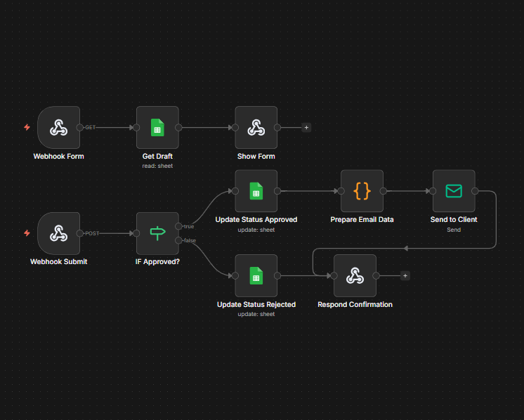Open the Webhook Submit node

pos(58,233)
